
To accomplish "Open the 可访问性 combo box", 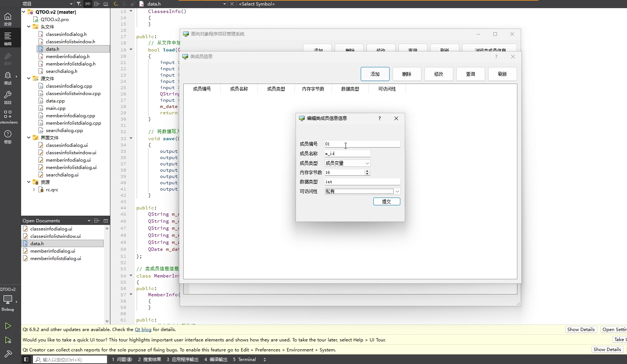I will click(363, 191).
